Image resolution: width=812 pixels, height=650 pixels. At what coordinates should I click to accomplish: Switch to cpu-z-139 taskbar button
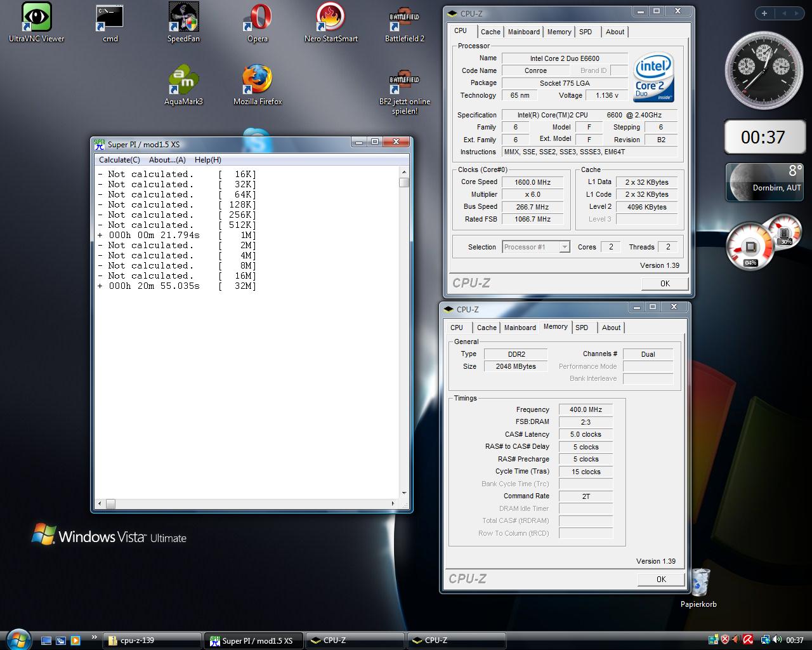[152, 640]
